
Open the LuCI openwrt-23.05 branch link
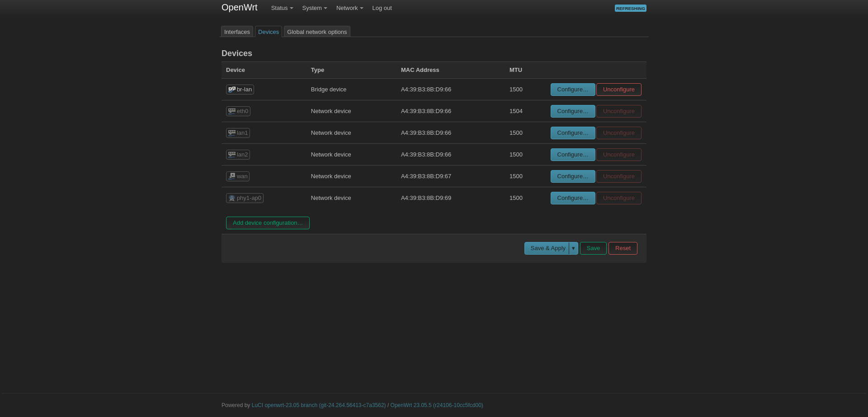coord(319,405)
